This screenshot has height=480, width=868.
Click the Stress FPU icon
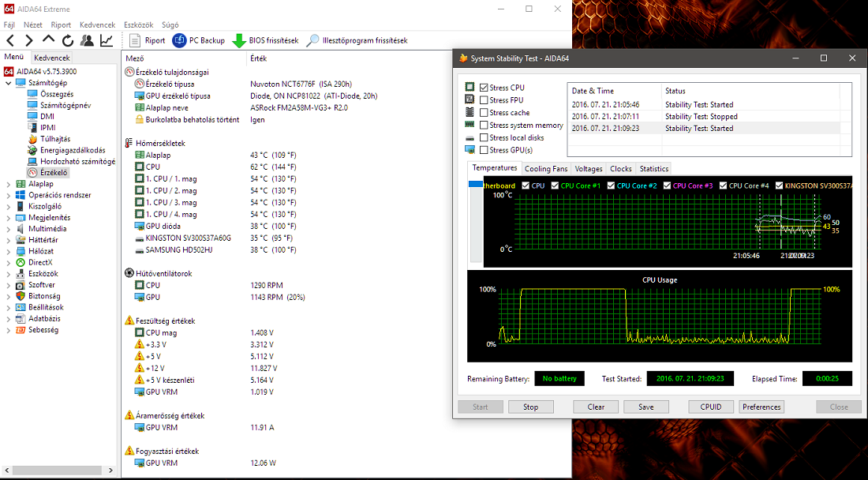470,99
